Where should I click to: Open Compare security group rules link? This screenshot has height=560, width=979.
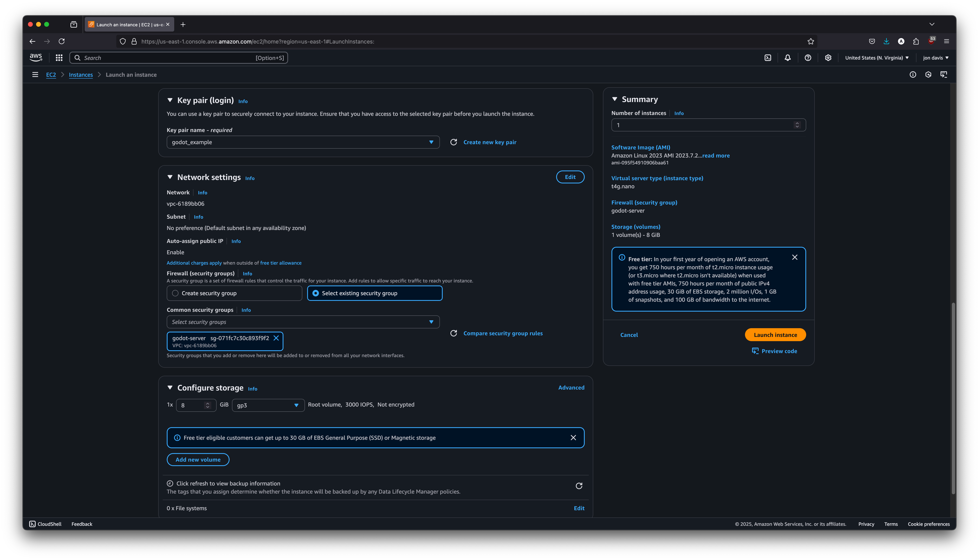coord(503,333)
